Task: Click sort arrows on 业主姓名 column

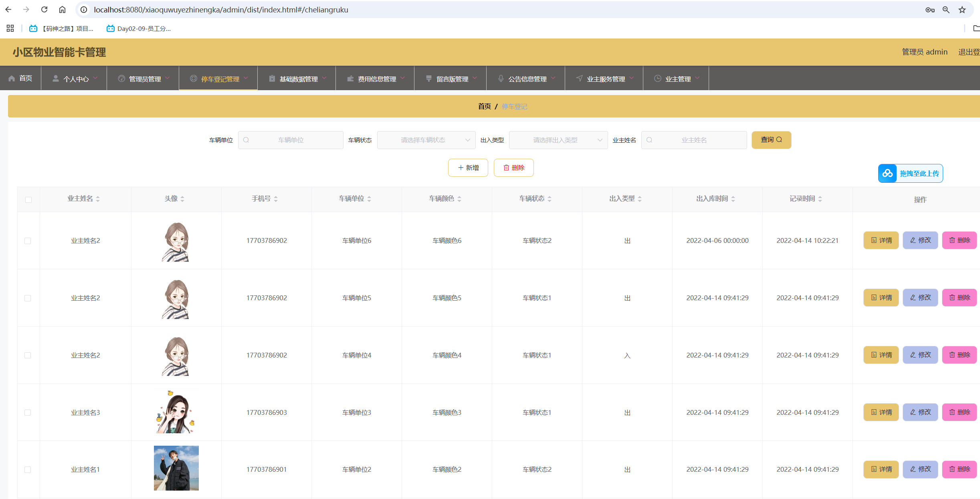Action: click(98, 199)
